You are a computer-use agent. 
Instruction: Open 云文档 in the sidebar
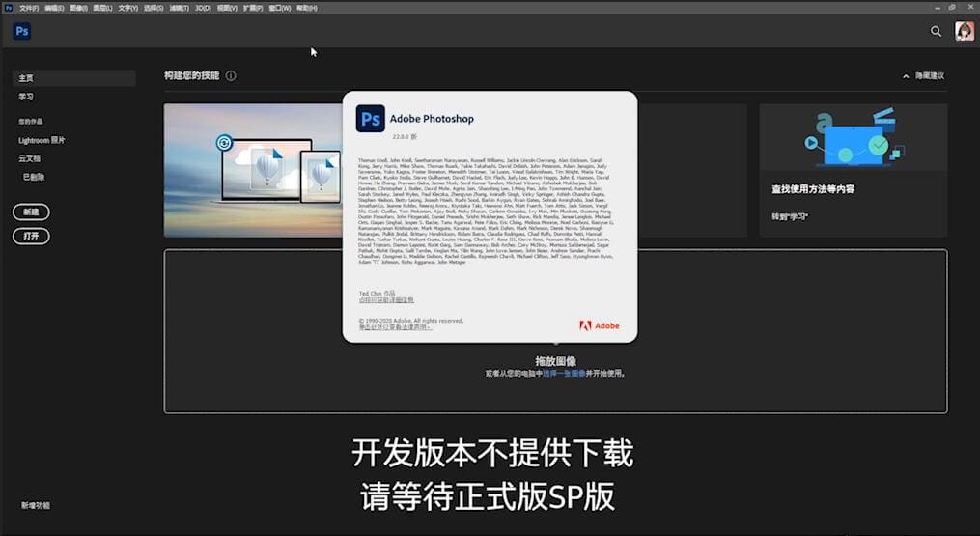click(29, 158)
